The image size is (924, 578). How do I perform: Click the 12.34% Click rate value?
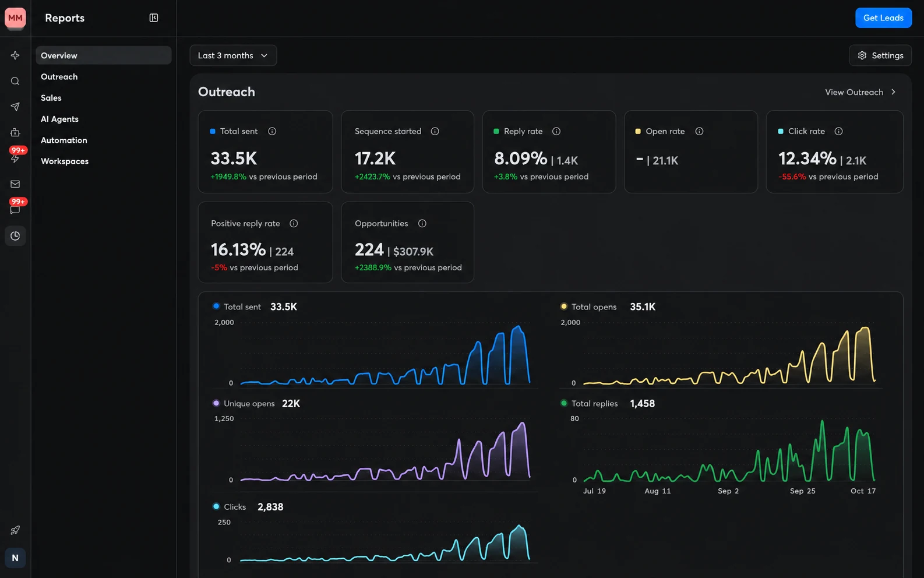807,158
